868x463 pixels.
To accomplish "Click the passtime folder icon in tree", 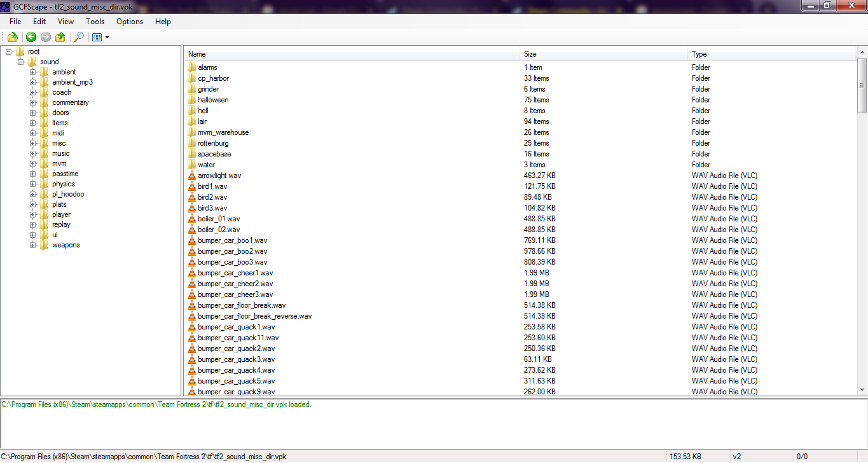I will pyautogui.click(x=44, y=174).
